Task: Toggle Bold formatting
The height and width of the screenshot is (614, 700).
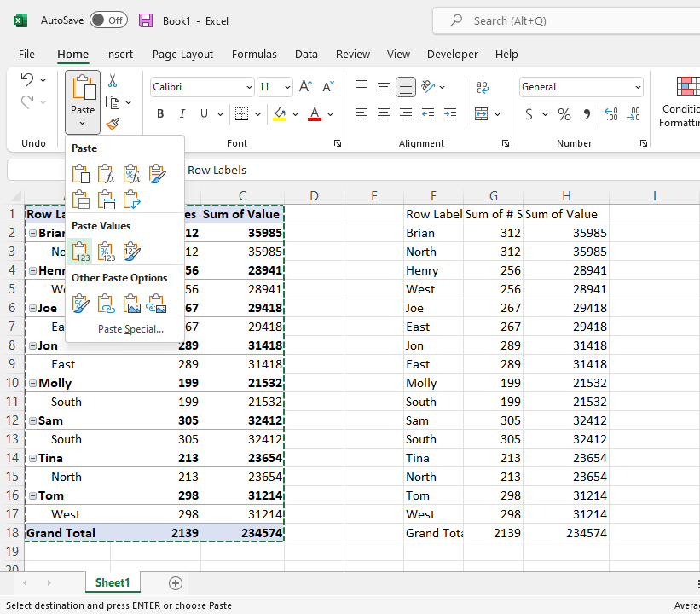Action: click(x=160, y=113)
